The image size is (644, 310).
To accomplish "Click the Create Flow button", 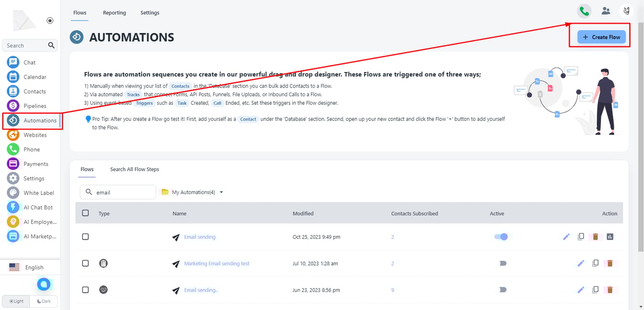I will point(602,37).
